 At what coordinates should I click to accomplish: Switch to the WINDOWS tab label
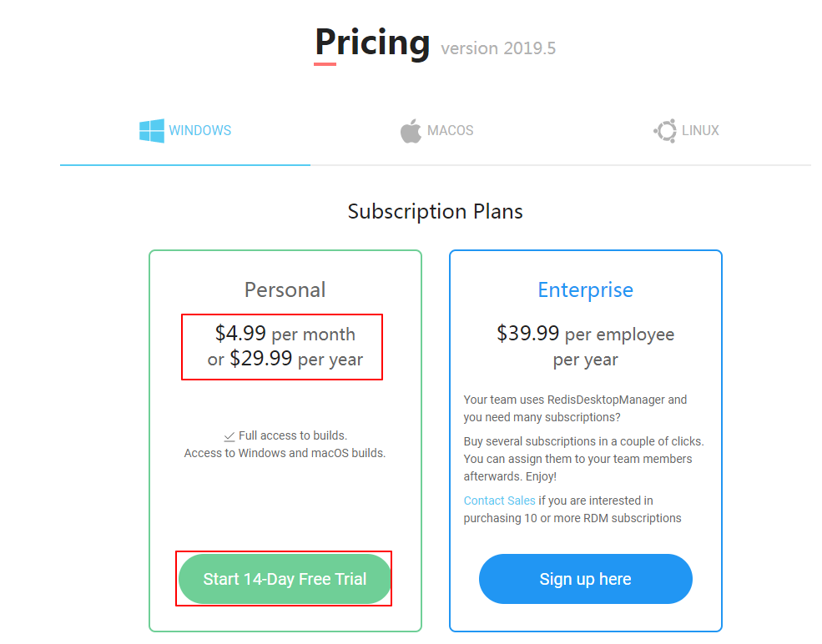(x=200, y=131)
